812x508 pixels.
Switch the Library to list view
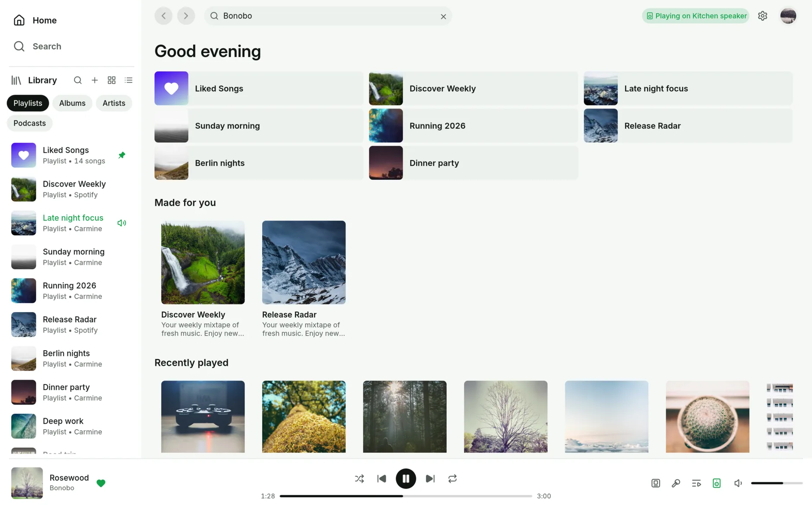pos(129,80)
